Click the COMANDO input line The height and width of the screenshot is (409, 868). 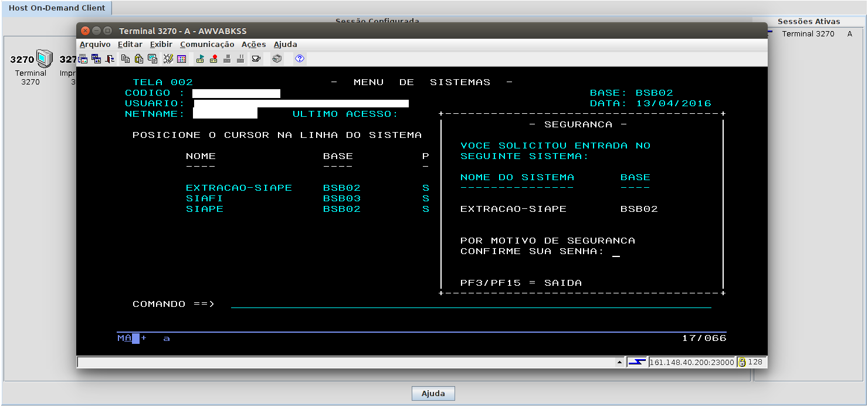tap(471, 304)
